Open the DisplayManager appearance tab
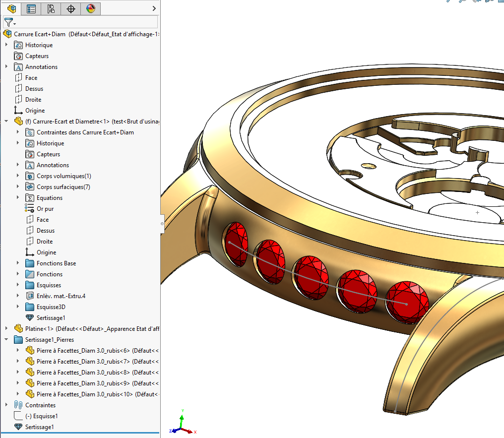 (90, 8)
